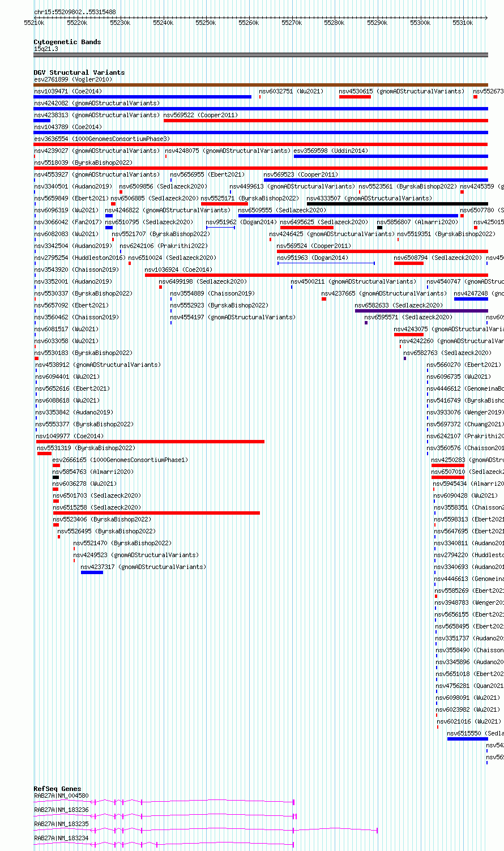Select the nsv1039471 (Coe2014) blue bar
Image resolution: width=504 pixels, height=851 pixels.
pyautogui.click(x=142, y=97)
